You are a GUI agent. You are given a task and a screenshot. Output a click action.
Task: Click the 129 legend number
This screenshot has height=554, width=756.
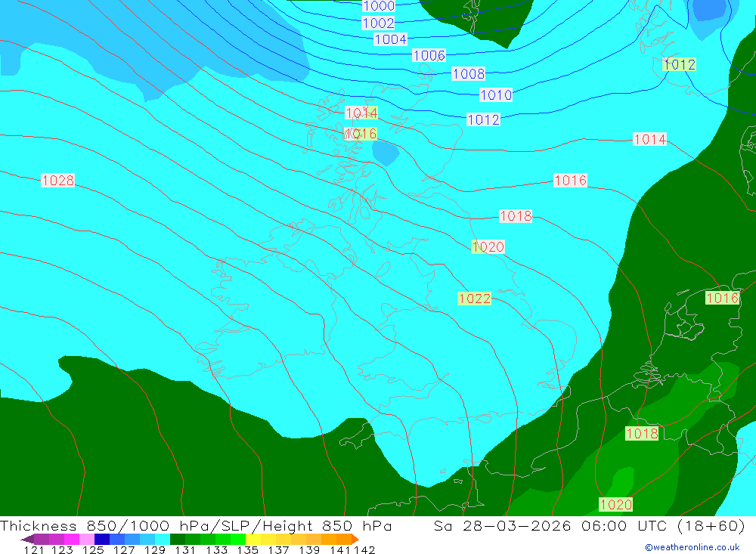tap(155, 550)
